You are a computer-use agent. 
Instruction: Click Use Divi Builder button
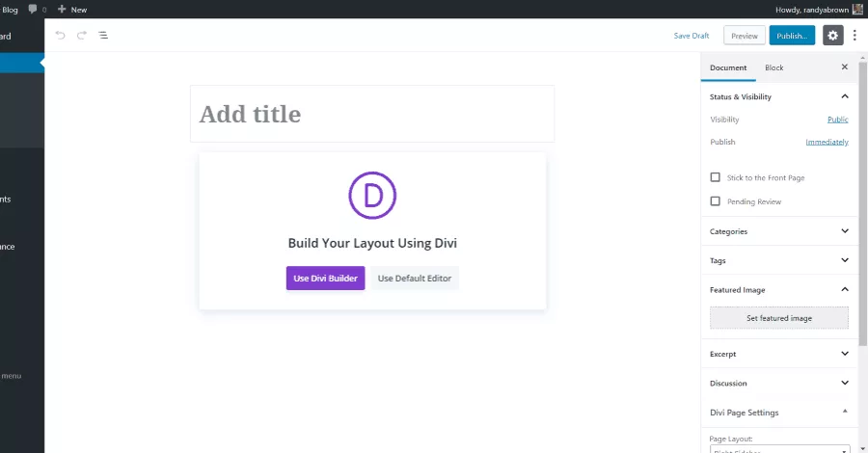[326, 279]
